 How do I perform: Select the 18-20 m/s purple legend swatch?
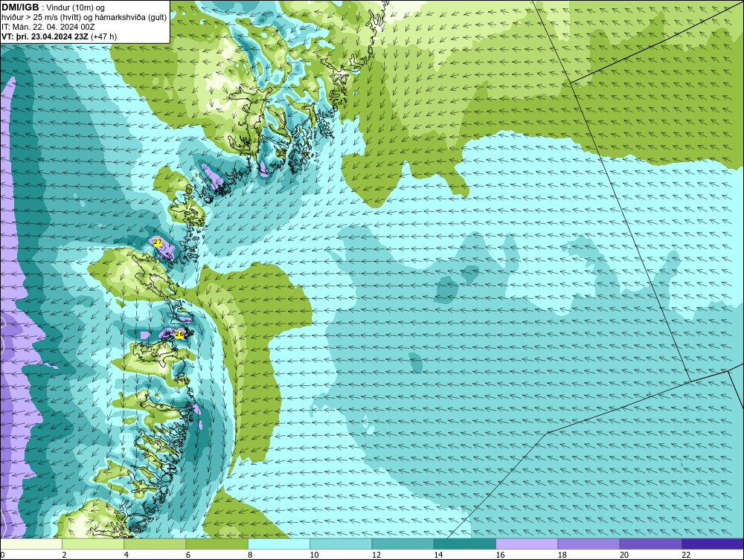point(589,544)
